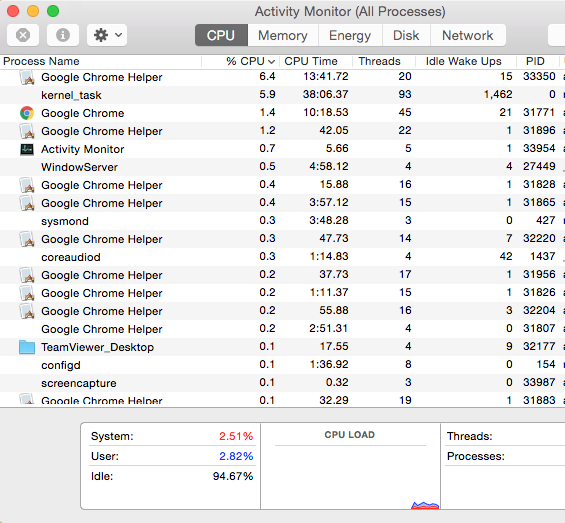
Task: Select Chrome Helper icon in PID 31826 row
Action: pyautogui.click(x=27, y=293)
